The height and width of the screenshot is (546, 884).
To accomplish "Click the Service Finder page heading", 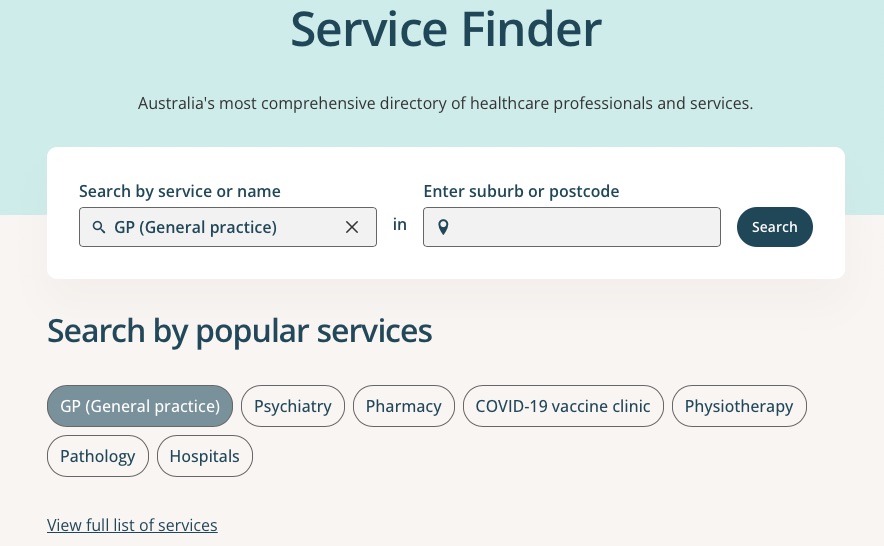I will click(x=446, y=29).
